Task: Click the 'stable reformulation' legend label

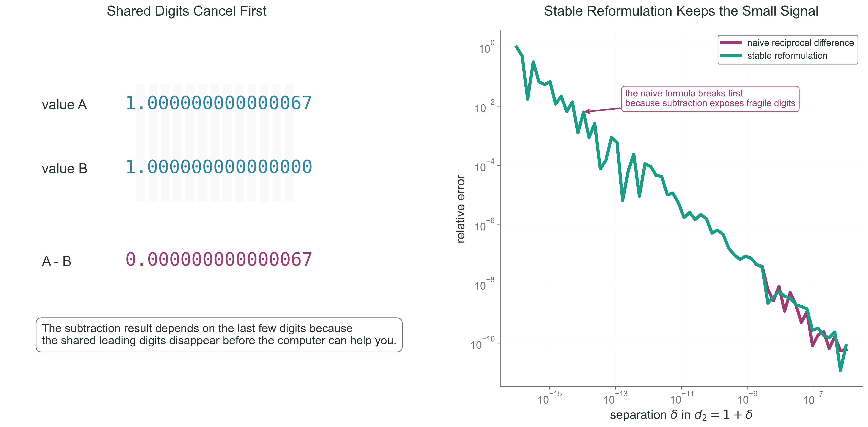Action: pyautogui.click(x=787, y=56)
